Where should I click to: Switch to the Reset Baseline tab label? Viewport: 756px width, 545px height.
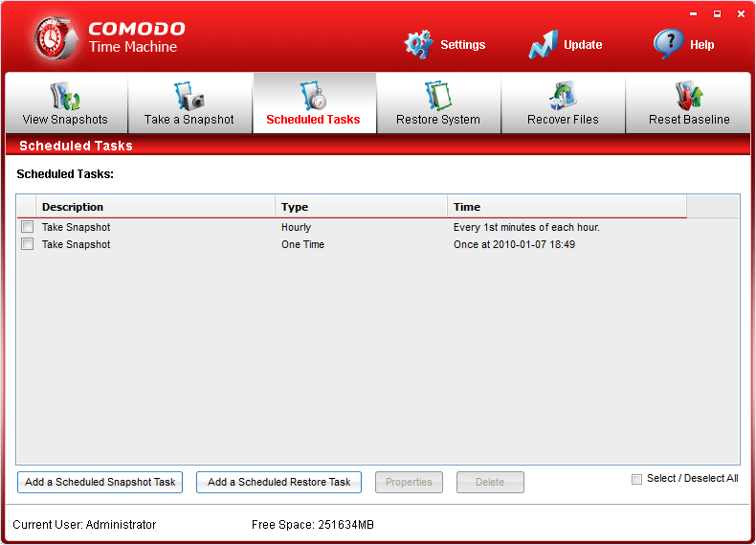coord(689,119)
